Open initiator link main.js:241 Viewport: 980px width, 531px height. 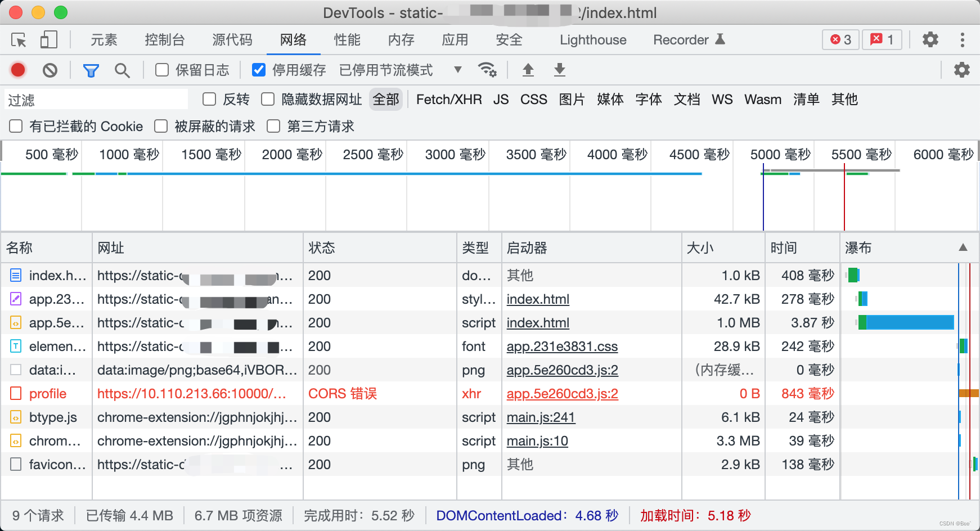click(x=541, y=417)
